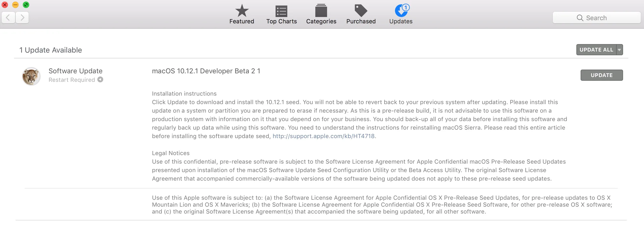Select the Updates tab label
This screenshot has width=644, height=230.
401,21
